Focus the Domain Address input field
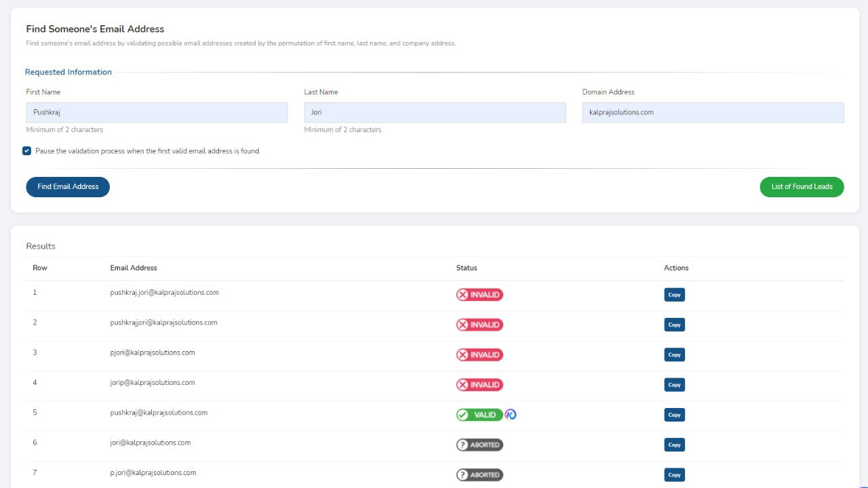The height and width of the screenshot is (488, 868). [x=713, y=113]
